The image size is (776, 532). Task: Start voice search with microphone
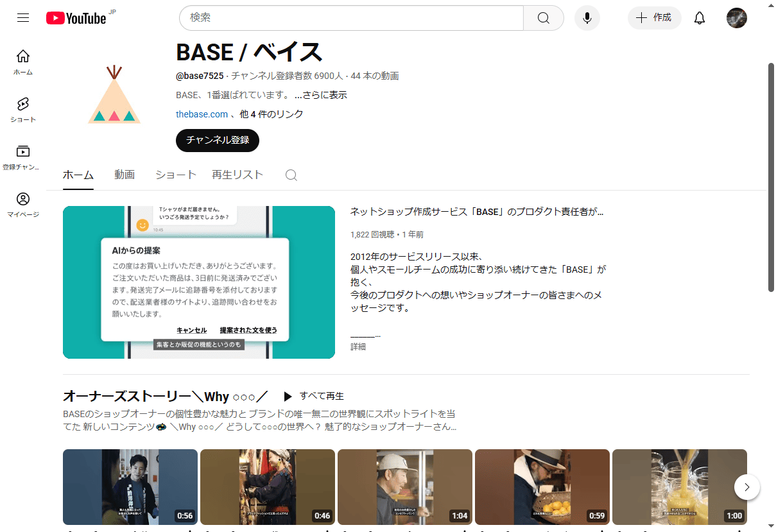click(587, 18)
